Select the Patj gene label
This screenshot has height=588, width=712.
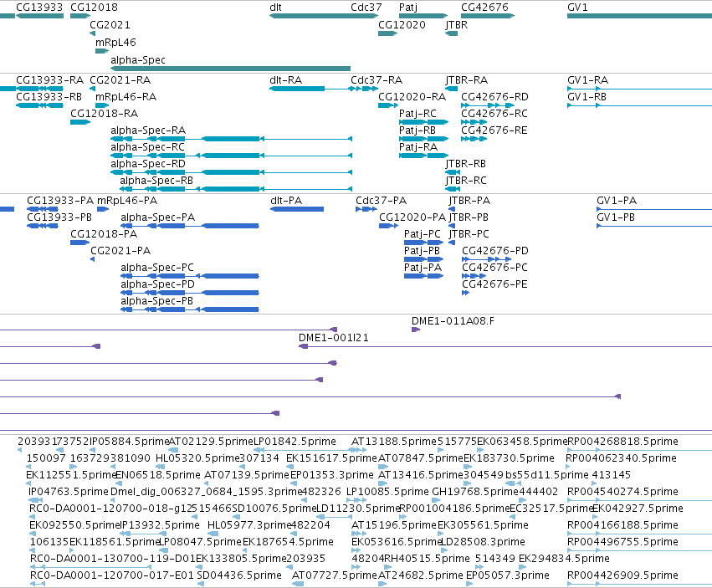(x=407, y=8)
